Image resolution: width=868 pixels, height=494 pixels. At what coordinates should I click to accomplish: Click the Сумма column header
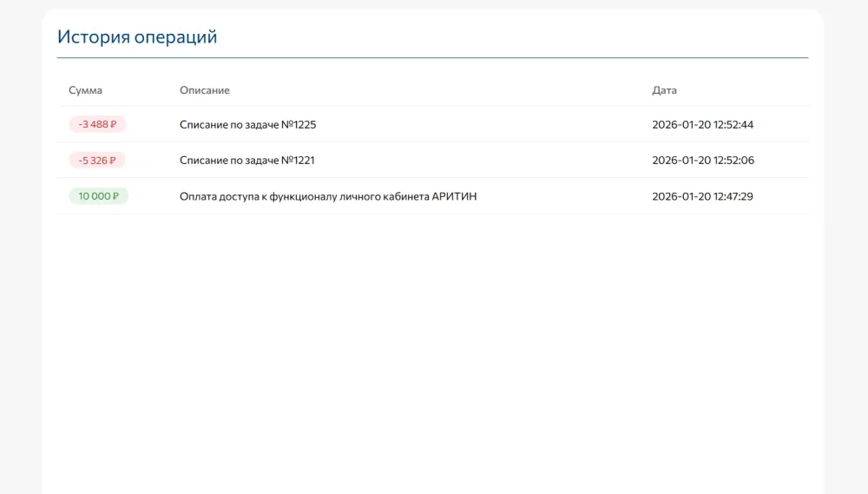pos(85,90)
